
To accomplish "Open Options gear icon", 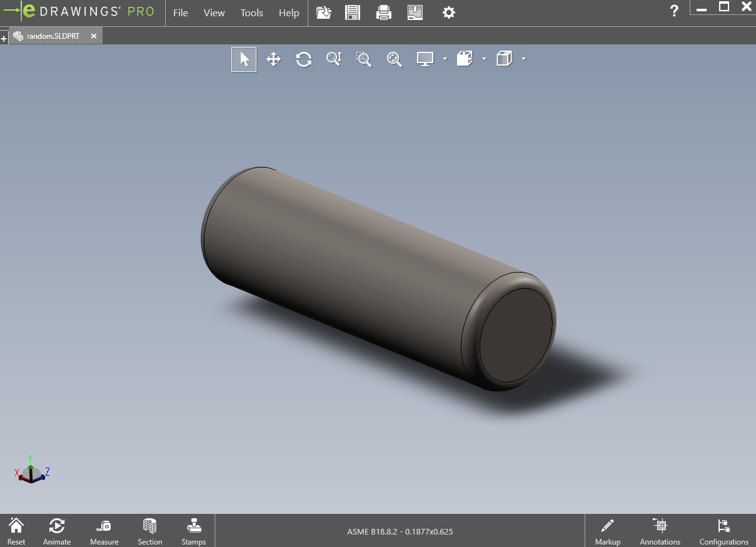I will tap(448, 13).
